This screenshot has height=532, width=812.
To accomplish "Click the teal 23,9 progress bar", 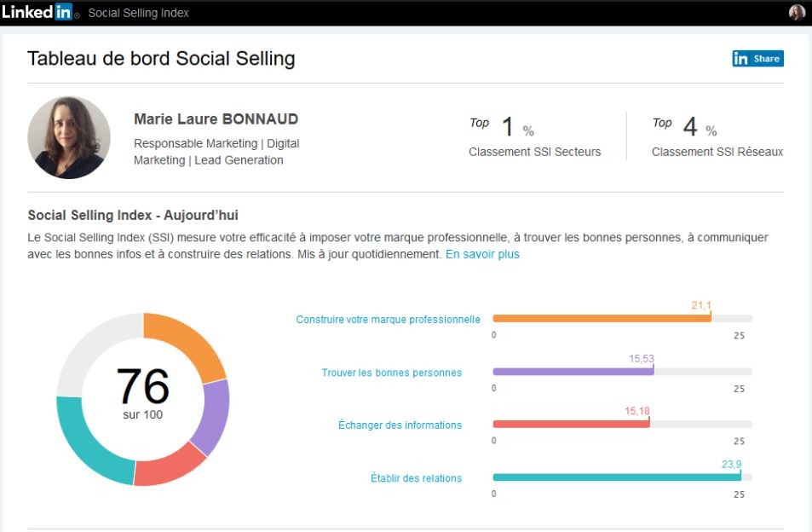I will click(x=617, y=477).
